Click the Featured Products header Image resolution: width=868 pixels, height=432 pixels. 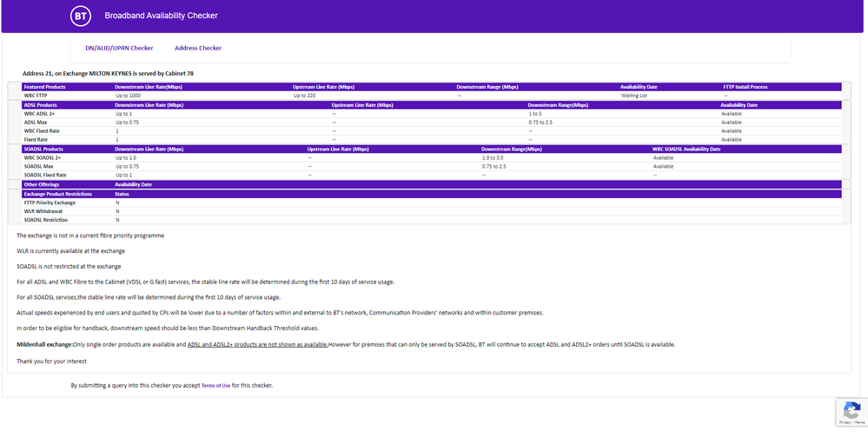[x=44, y=87]
